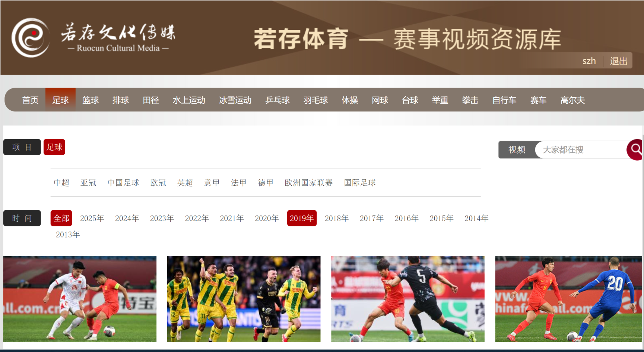
Task: Filter videos by 中超 league
Action: [61, 183]
